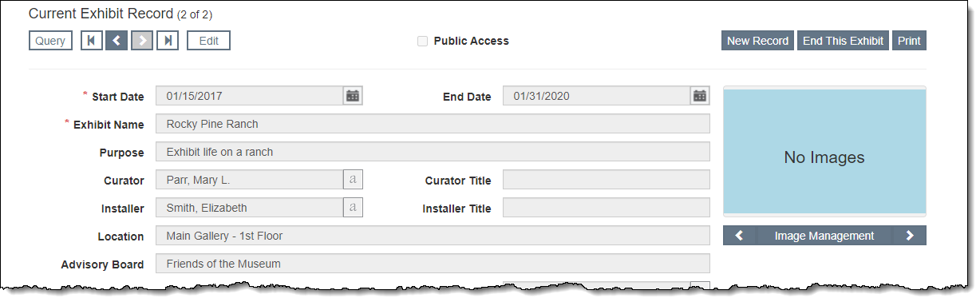Show previous image in Image Management
This screenshot has width=980, height=302.
point(739,236)
